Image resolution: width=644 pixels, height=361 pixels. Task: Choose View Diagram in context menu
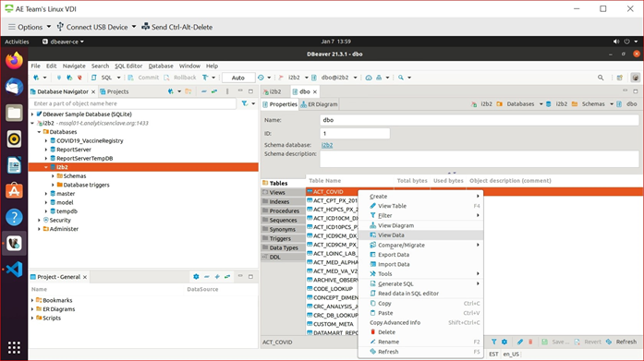pos(420,225)
